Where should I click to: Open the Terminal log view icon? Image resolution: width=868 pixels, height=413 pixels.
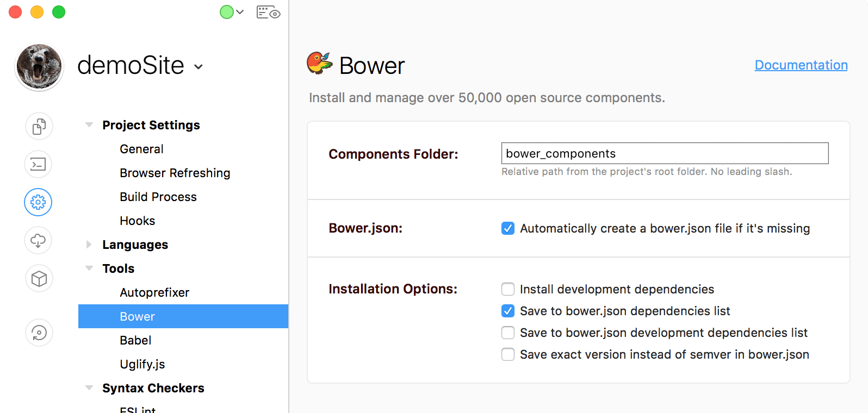[39, 164]
